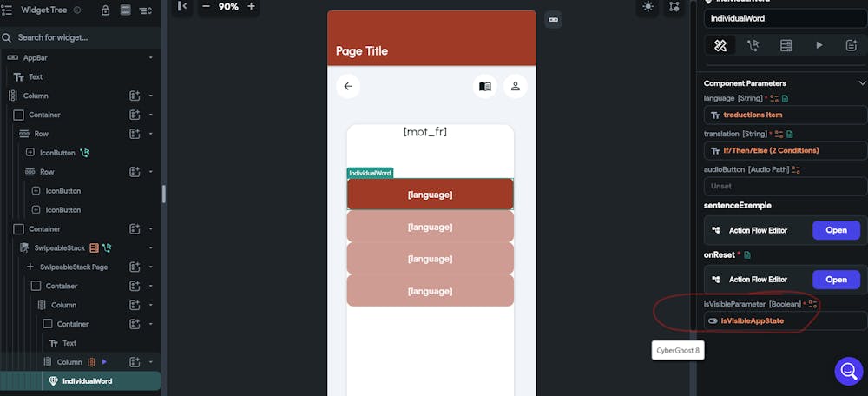Click add widget icon on Column row

pos(135,96)
